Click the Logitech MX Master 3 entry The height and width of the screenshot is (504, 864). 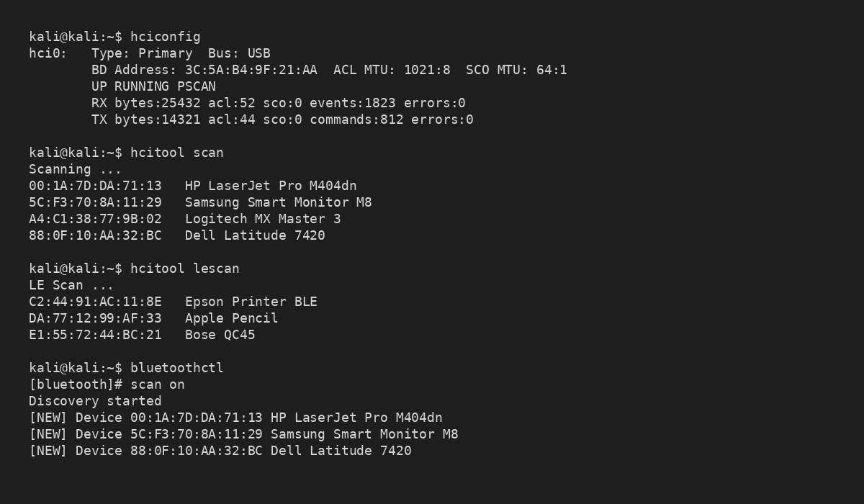click(x=262, y=219)
